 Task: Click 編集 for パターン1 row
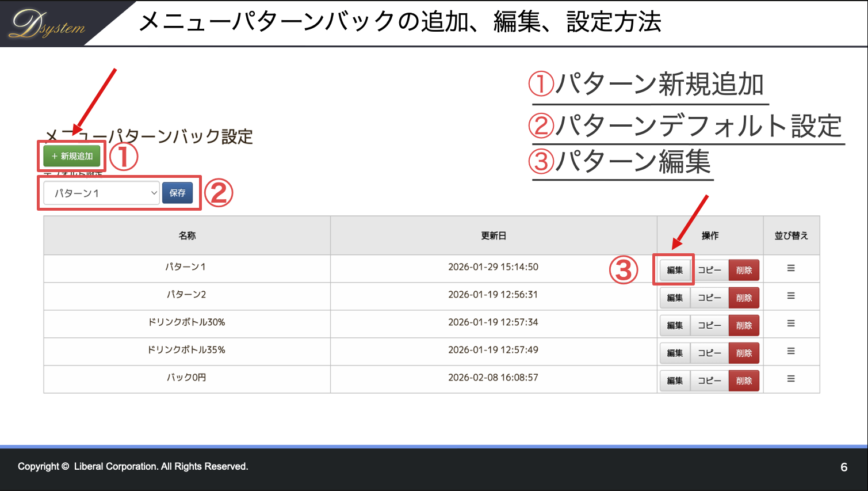coord(675,270)
